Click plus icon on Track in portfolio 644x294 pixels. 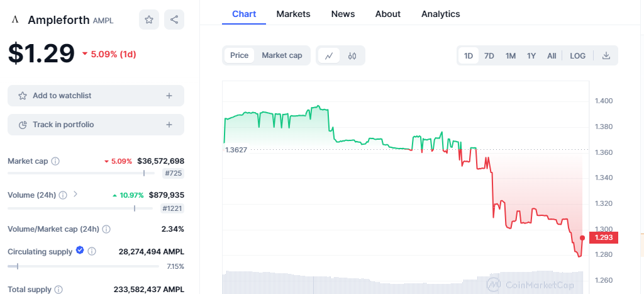(169, 125)
